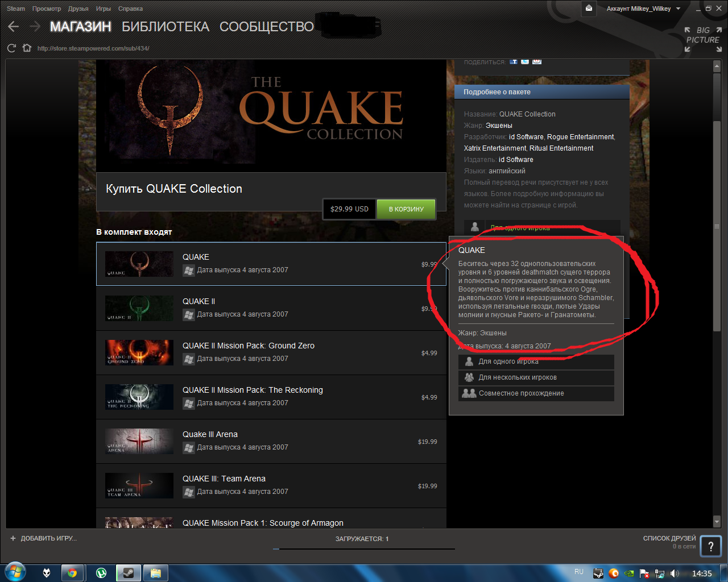This screenshot has height=582, width=728.
Task: Open the Ritual Entertainment developer link
Action: tap(561, 148)
